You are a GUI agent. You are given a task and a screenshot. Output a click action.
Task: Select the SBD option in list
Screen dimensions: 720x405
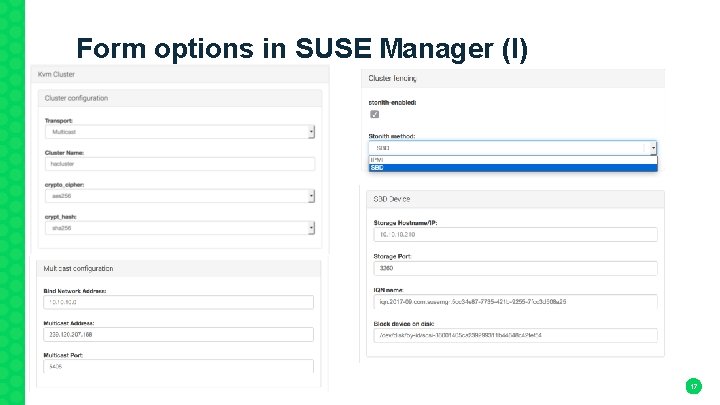click(514, 167)
